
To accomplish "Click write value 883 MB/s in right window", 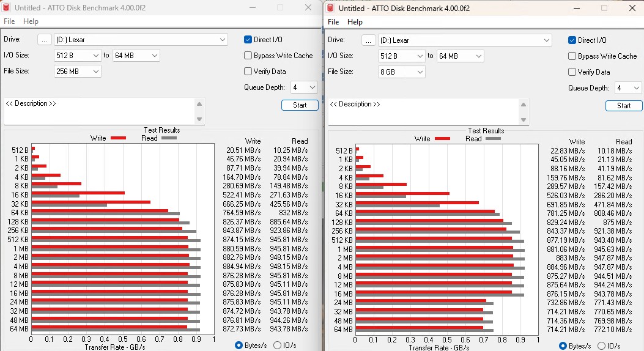I will click(x=571, y=258).
